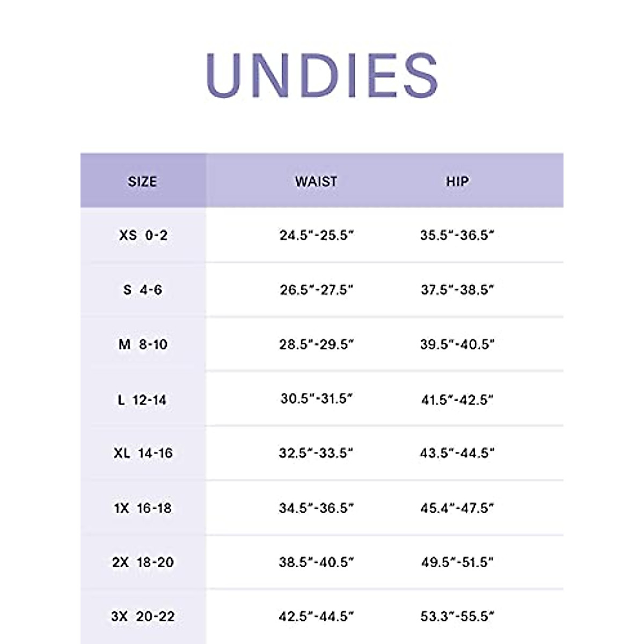Pick the 1X 16-18 size label
Viewport: 644px width, 644px height.
pos(143,508)
